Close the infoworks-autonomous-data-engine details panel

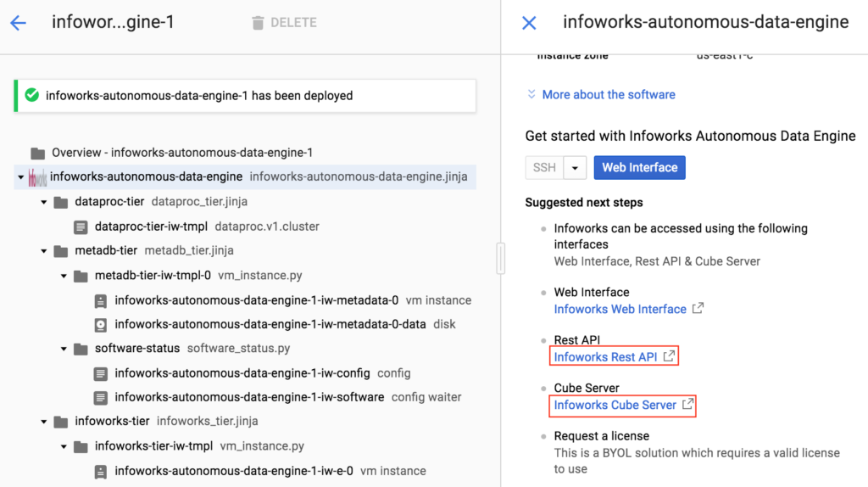pyautogui.click(x=529, y=23)
